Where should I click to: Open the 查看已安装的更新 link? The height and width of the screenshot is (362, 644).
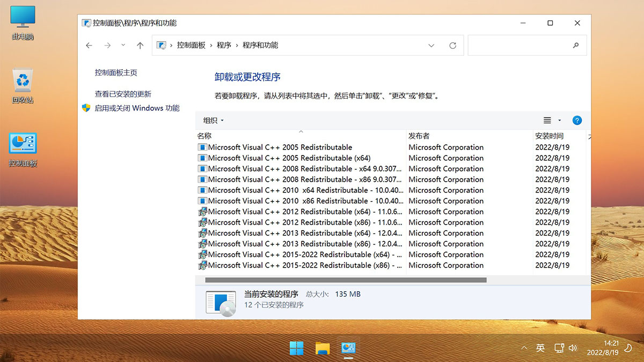click(x=123, y=94)
